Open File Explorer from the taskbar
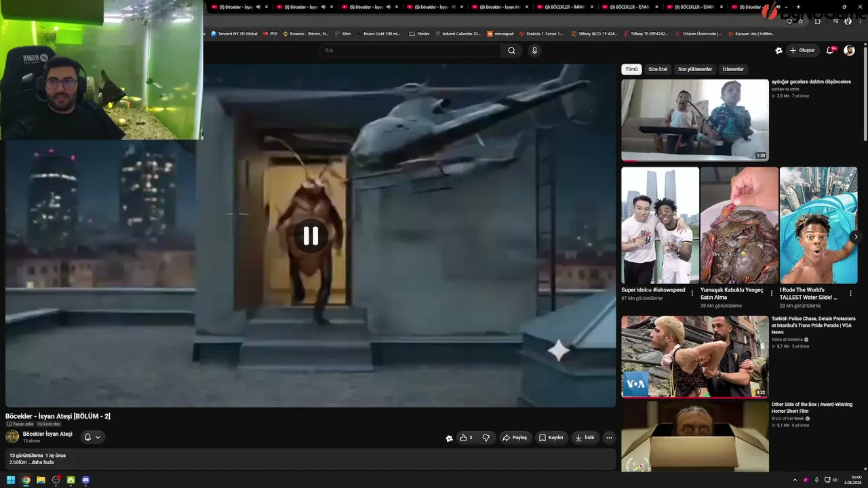Screen dimensions: 868x488 click(x=41, y=480)
